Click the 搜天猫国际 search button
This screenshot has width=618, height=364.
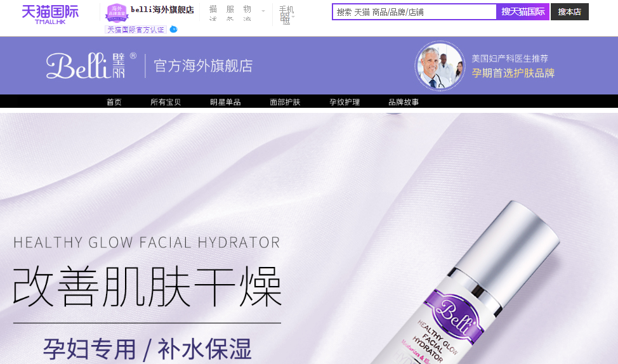[x=523, y=12]
